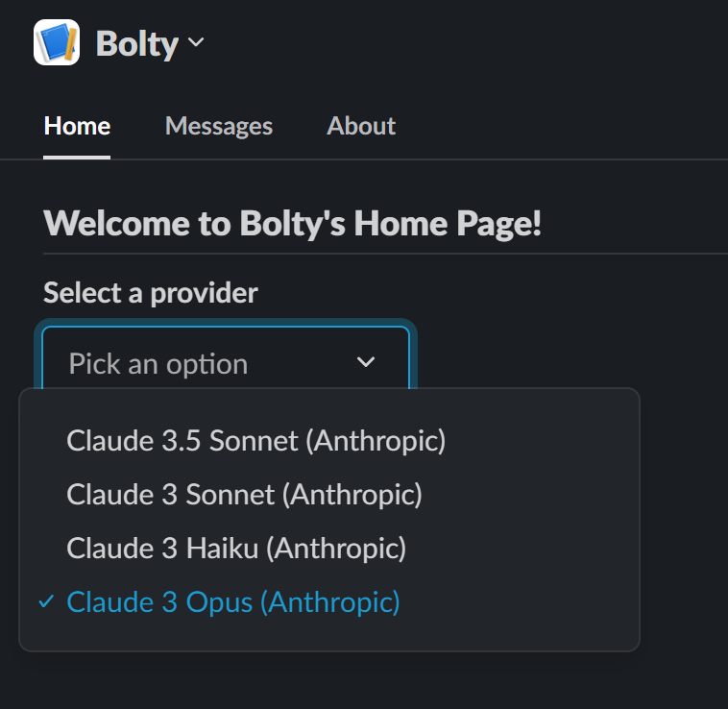728x709 pixels.
Task: Go to the About tab
Action: coord(361,126)
